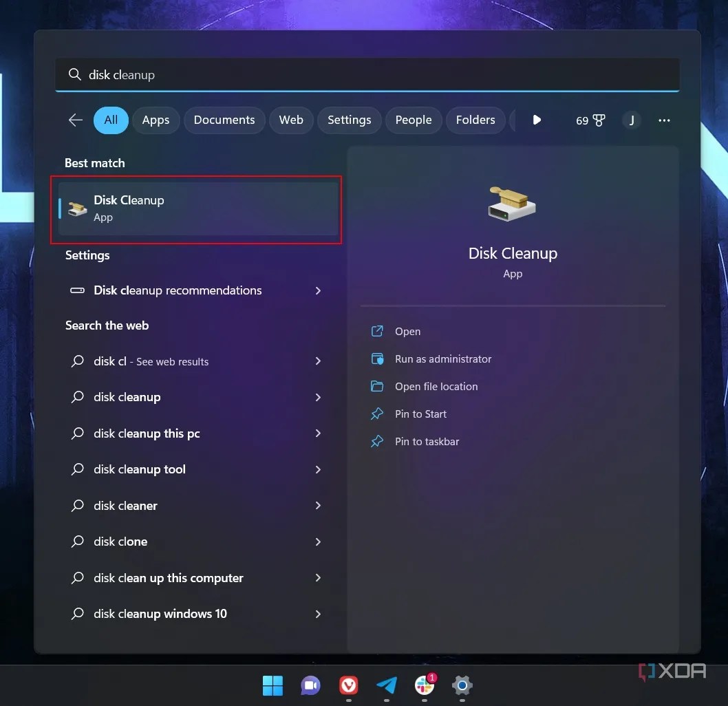Switch to the Settings filter tab
728x706 pixels.
point(349,120)
